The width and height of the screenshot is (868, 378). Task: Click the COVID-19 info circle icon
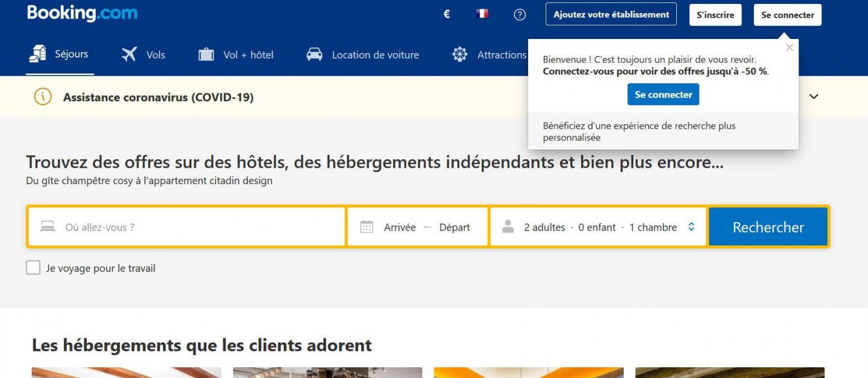click(x=43, y=97)
